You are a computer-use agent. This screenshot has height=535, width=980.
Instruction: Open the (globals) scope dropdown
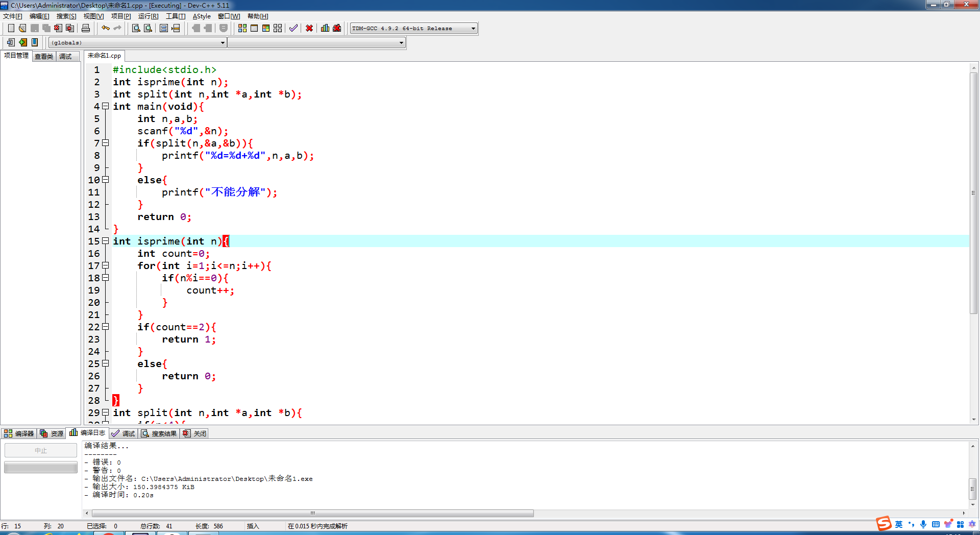coord(138,42)
